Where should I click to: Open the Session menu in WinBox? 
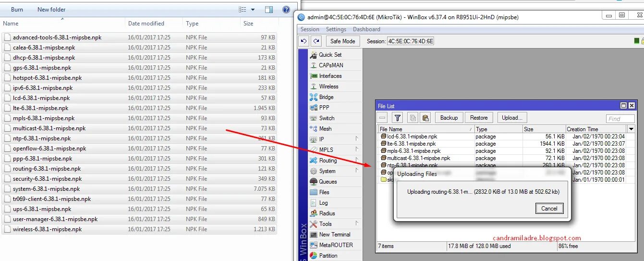tap(310, 29)
